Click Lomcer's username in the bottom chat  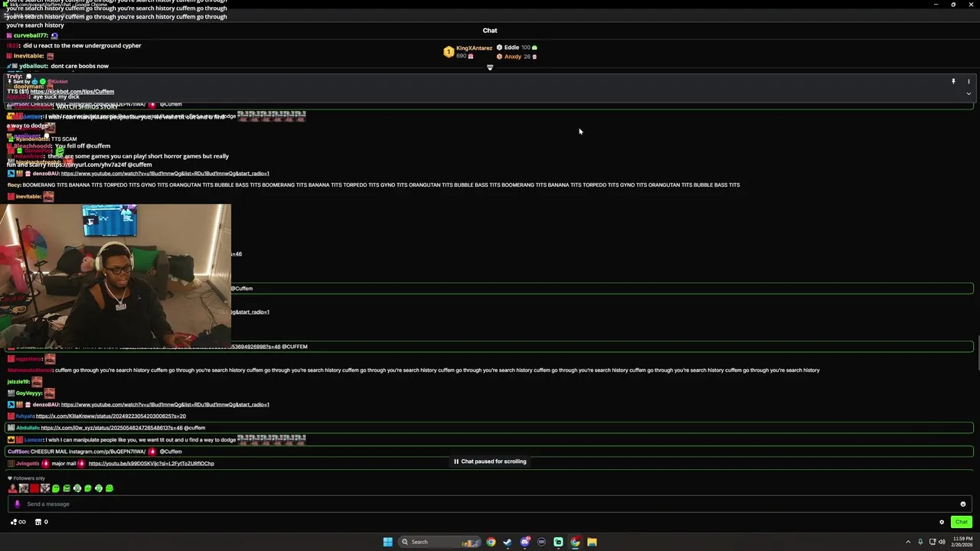pyautogui.click(x=34, y=440)
